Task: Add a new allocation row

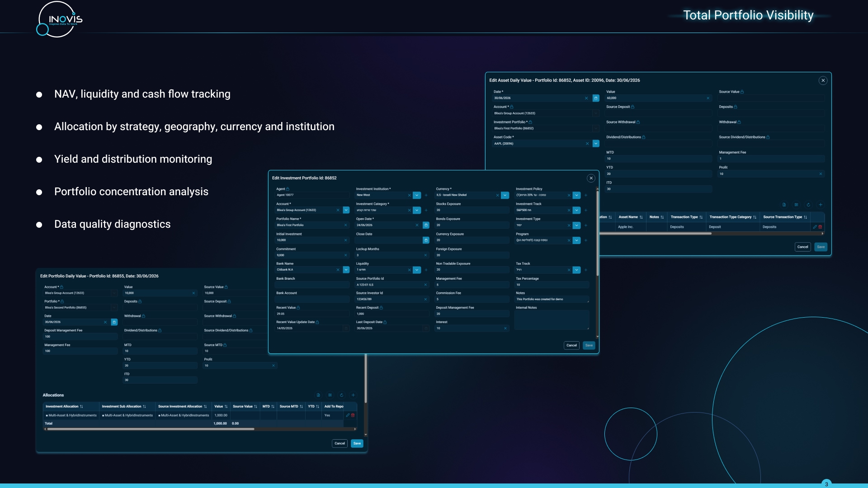Action: 353,395
